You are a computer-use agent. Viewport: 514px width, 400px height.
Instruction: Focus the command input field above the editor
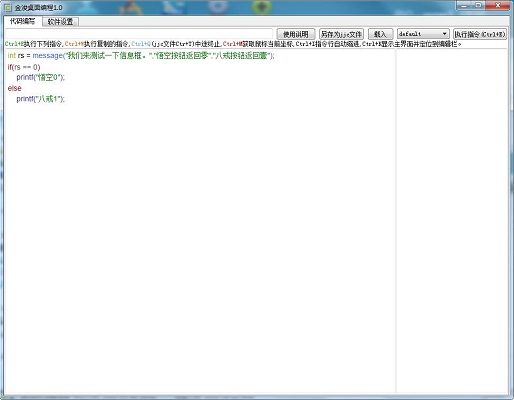tap(139, 34)
